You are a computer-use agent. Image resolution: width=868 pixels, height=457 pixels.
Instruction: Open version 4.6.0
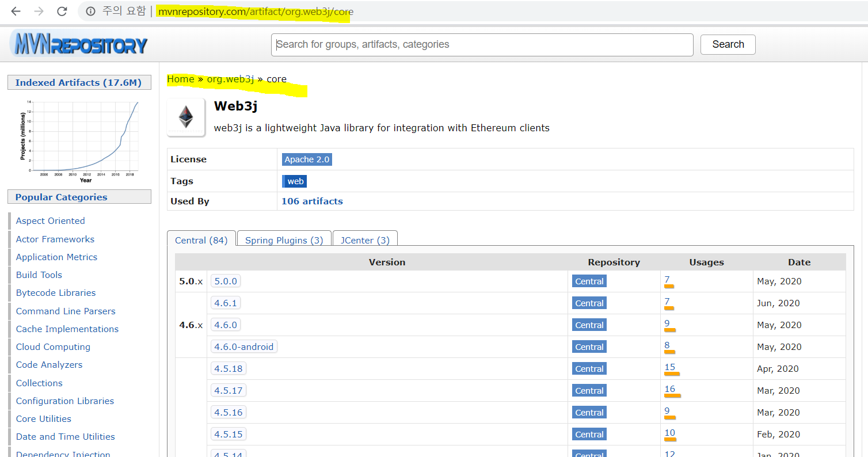(226, 325)
